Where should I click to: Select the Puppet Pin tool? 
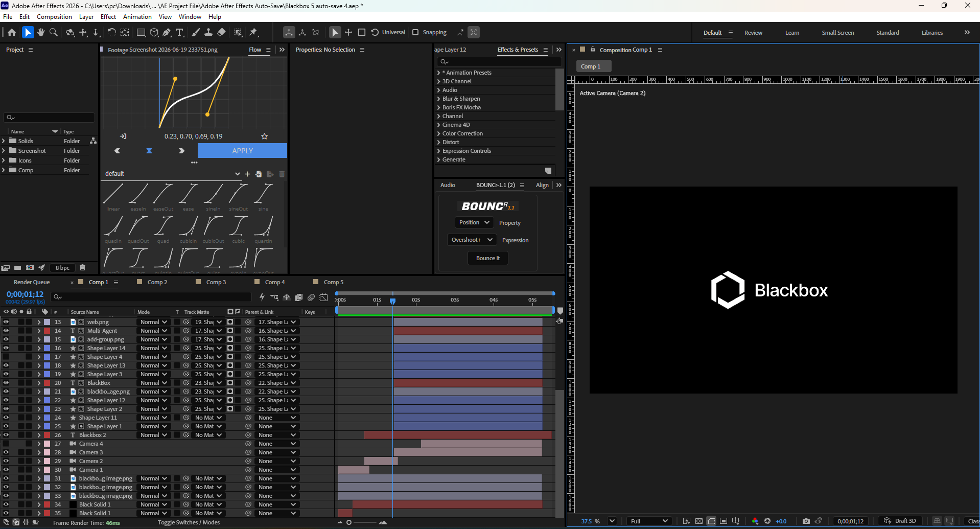(x=253, y=32)
